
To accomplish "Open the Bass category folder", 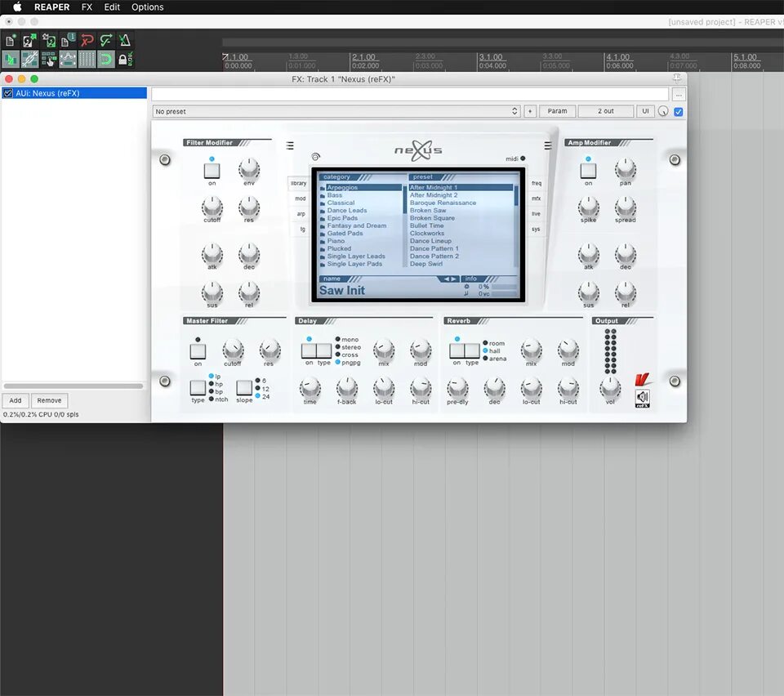I will coord(360,195).
